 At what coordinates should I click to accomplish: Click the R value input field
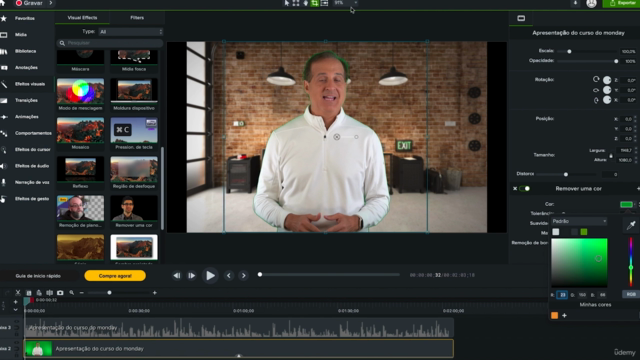562,295
